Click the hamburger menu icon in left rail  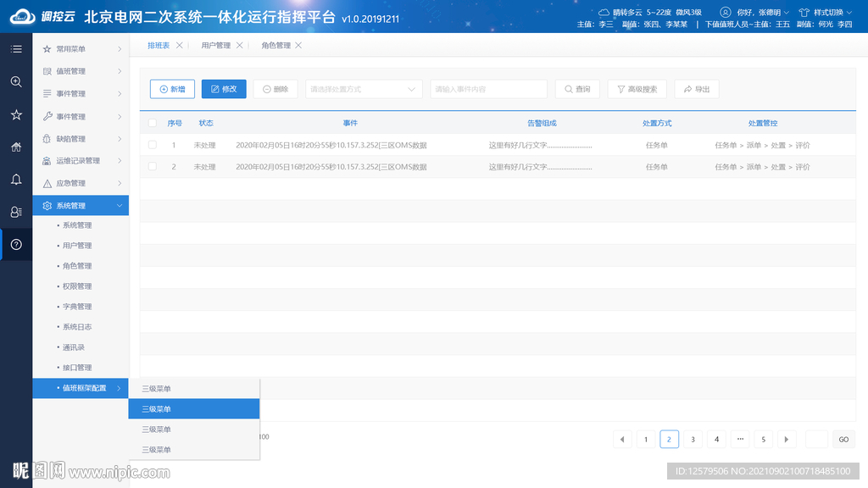point(16,49)
